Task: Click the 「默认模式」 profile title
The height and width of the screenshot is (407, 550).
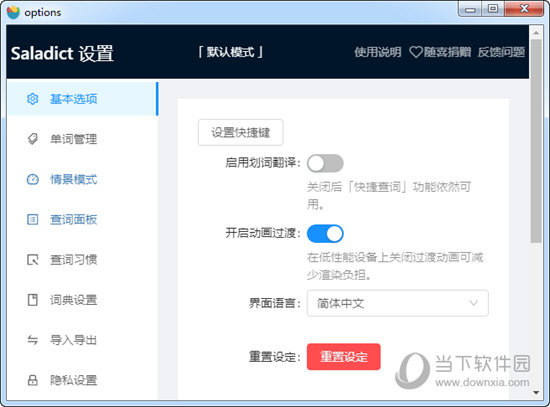Action: [x=230, y=52]
